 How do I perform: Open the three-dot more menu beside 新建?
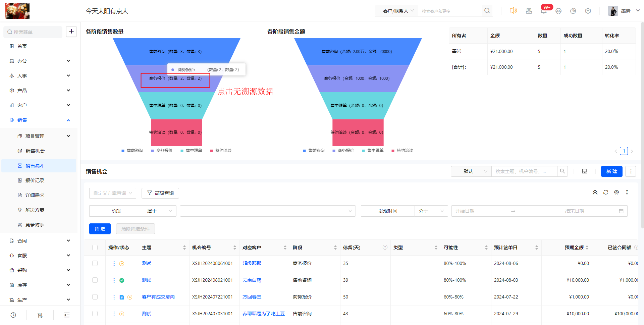point(631,171)
